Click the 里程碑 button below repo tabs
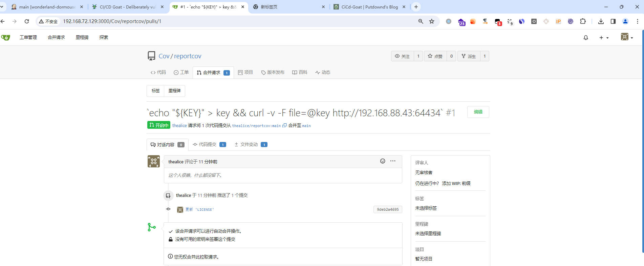This screenshot has width=644, height=266. tap(174, 91)
